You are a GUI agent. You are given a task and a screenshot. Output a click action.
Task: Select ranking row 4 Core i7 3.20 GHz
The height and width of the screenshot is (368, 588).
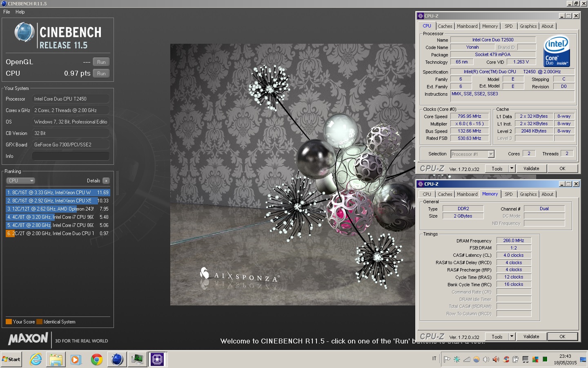[x=58, y=217]
